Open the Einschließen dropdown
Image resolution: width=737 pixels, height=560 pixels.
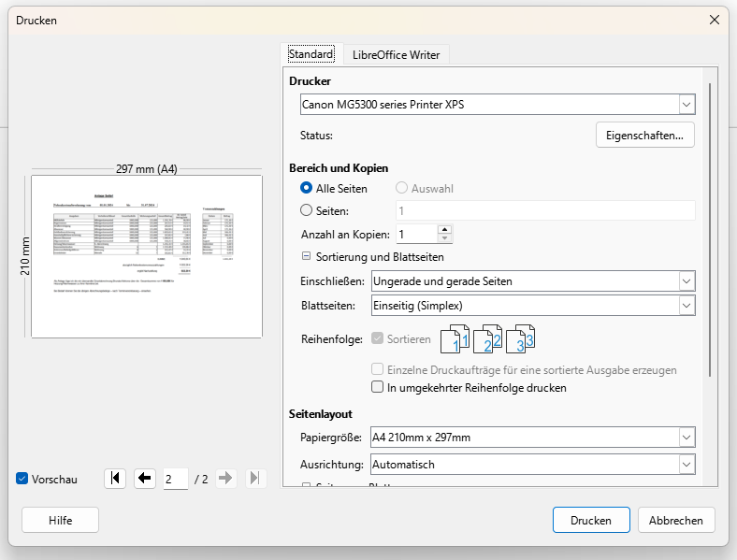(x=686, y=281)
